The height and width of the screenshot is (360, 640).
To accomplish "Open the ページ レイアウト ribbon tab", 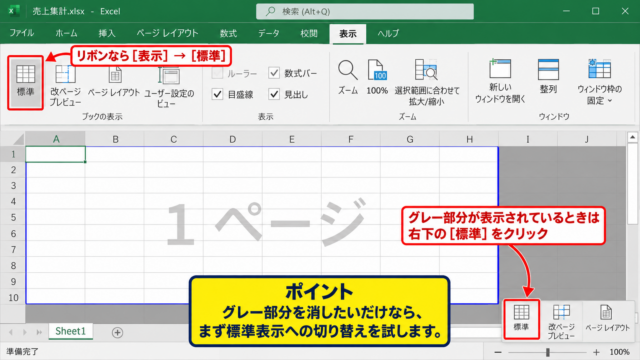I will [x=167, y=33].
